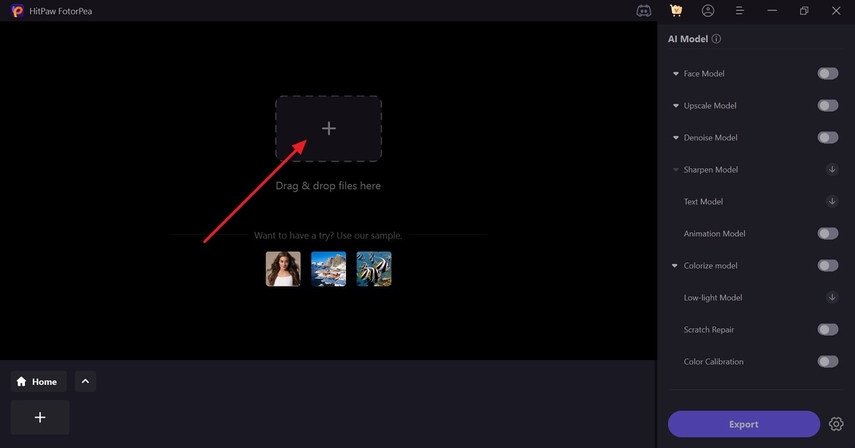Go to the Home tab
Image resolution: width=855 pixels, height=448 pixels.
tap(38, 382)
